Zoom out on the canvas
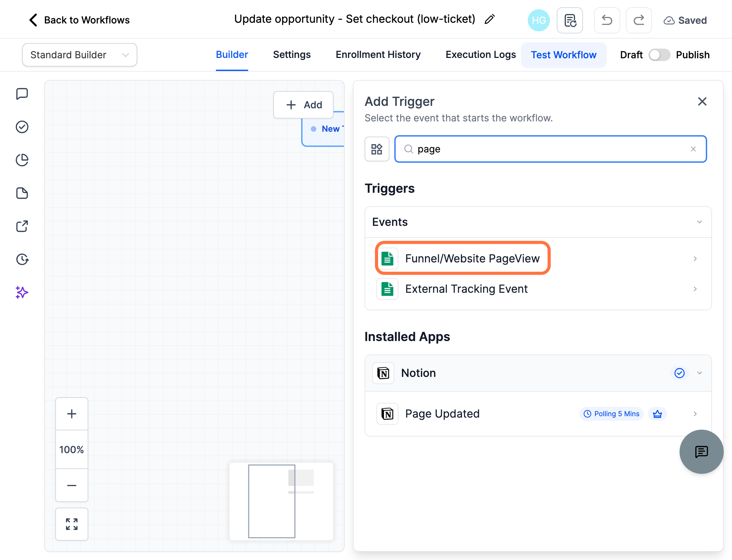 click(72, 485)
